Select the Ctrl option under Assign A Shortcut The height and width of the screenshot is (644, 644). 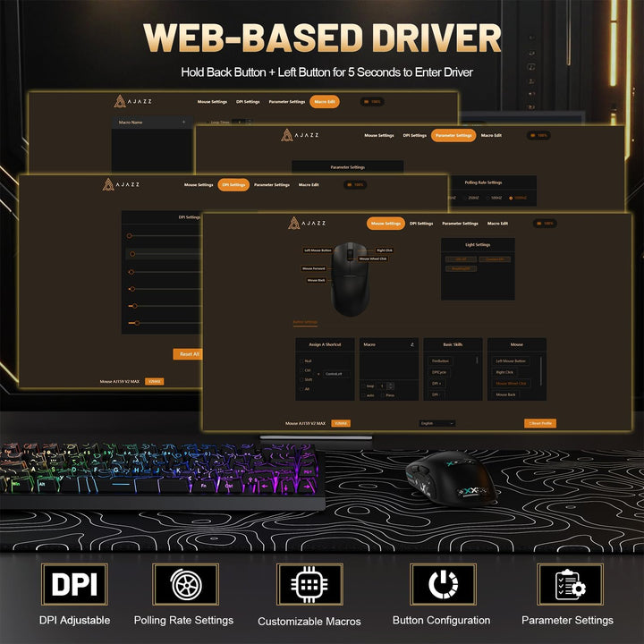pos(305,370)
